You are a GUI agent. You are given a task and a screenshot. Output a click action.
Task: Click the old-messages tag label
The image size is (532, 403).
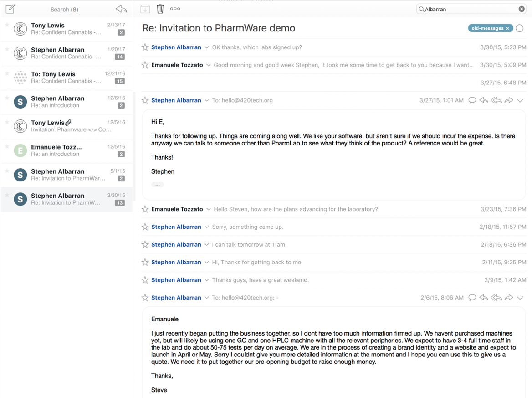pos(487,28)
